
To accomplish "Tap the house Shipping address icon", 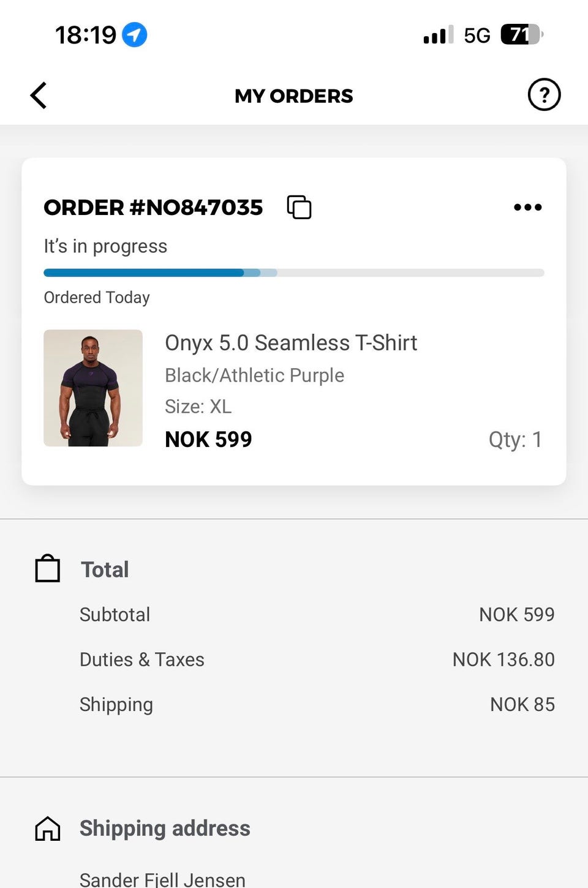I will click(48, 829).
